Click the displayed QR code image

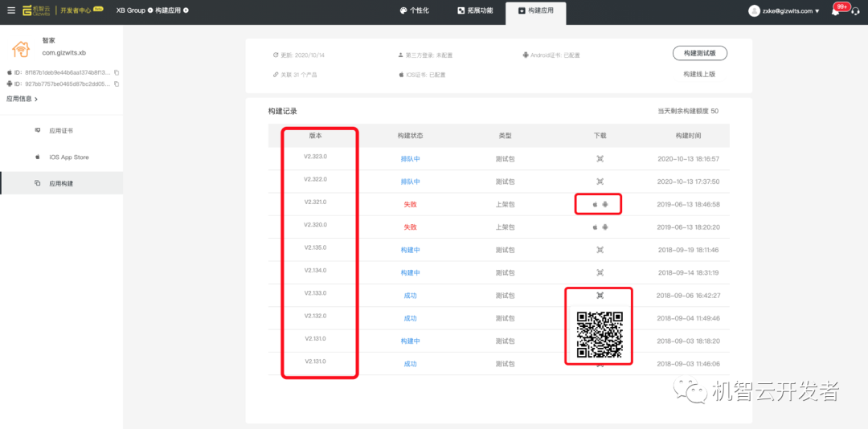(x=600, y=334)
